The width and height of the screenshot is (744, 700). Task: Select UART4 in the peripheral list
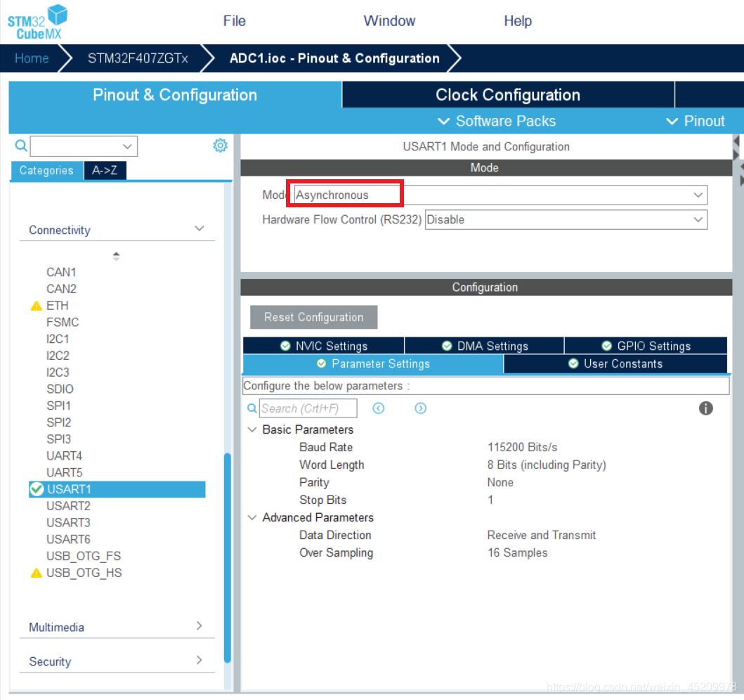[x=65, y=456]
